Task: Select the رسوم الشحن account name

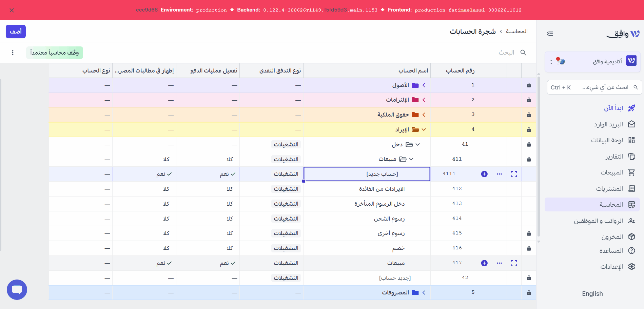Action: (389, 219)
